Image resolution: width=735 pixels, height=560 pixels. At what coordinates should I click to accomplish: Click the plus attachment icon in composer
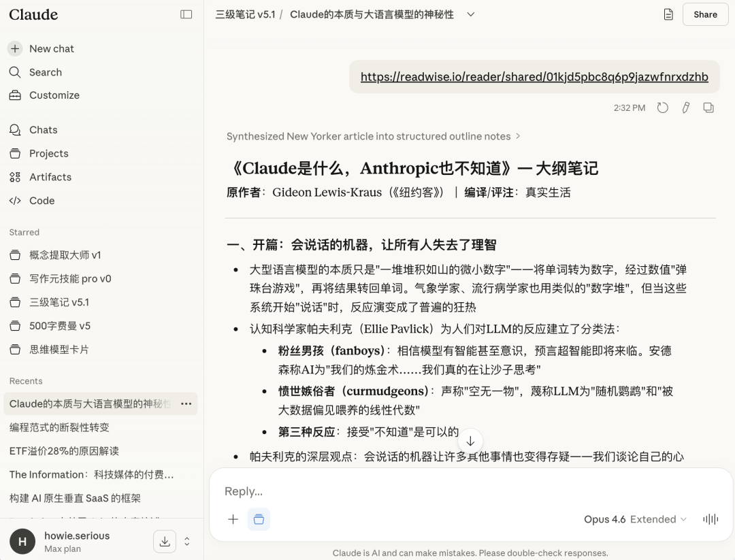pos(233,519)
